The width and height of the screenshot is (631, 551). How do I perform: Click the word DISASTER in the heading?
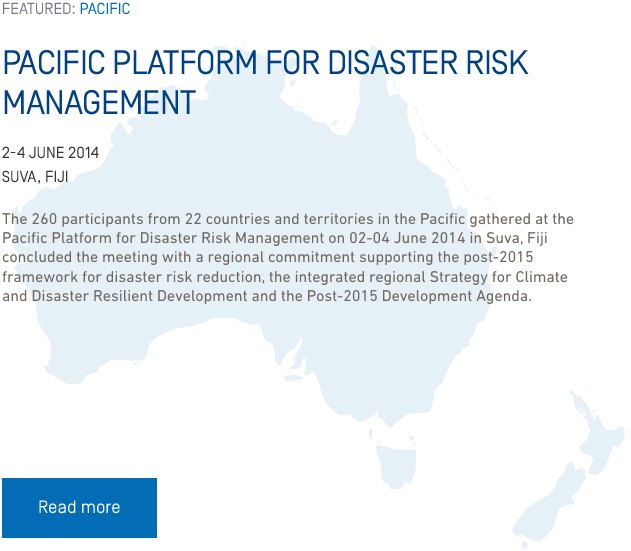(x=392, y=63)
